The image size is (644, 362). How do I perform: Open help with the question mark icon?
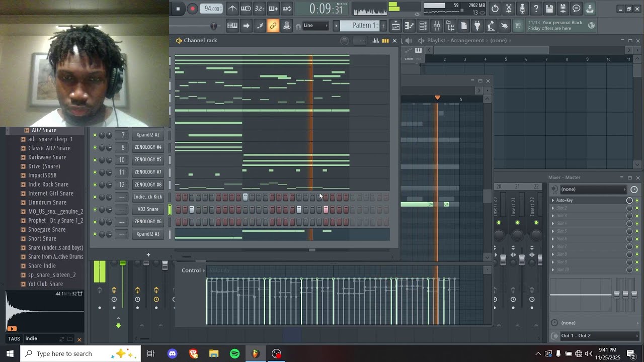pyautogui.click(x=536, y=9)
